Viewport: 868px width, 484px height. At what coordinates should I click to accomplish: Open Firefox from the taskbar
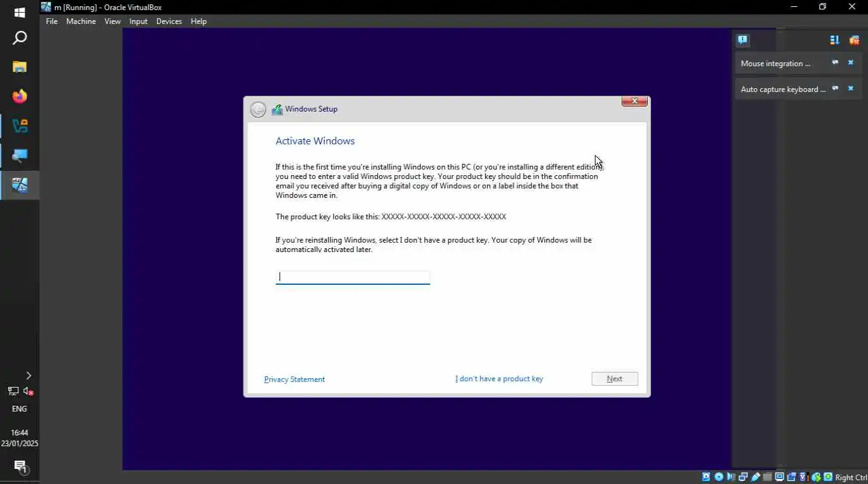(x=20, y=96)
